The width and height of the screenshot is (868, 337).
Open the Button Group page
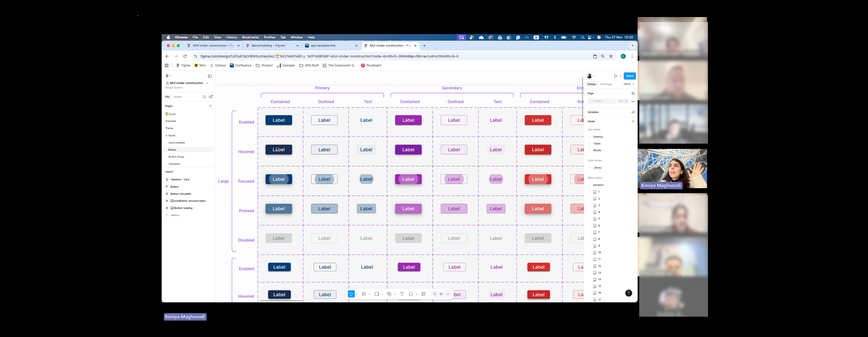[176, 157]
